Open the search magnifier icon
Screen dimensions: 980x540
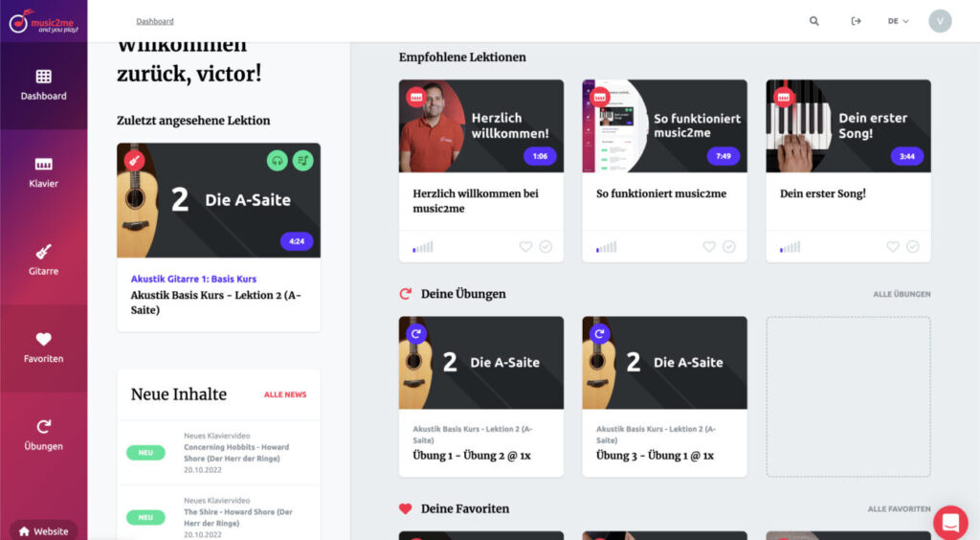pos(813,21)
